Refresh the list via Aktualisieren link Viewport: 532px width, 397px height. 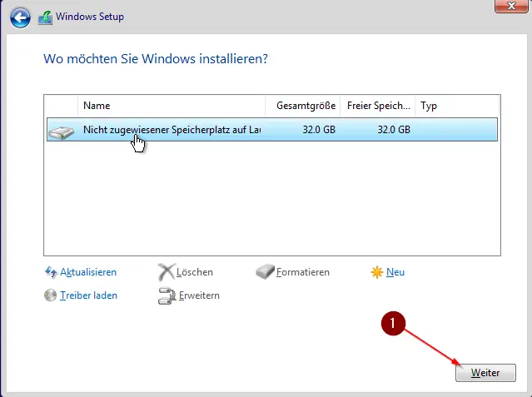tap(88, 272)
